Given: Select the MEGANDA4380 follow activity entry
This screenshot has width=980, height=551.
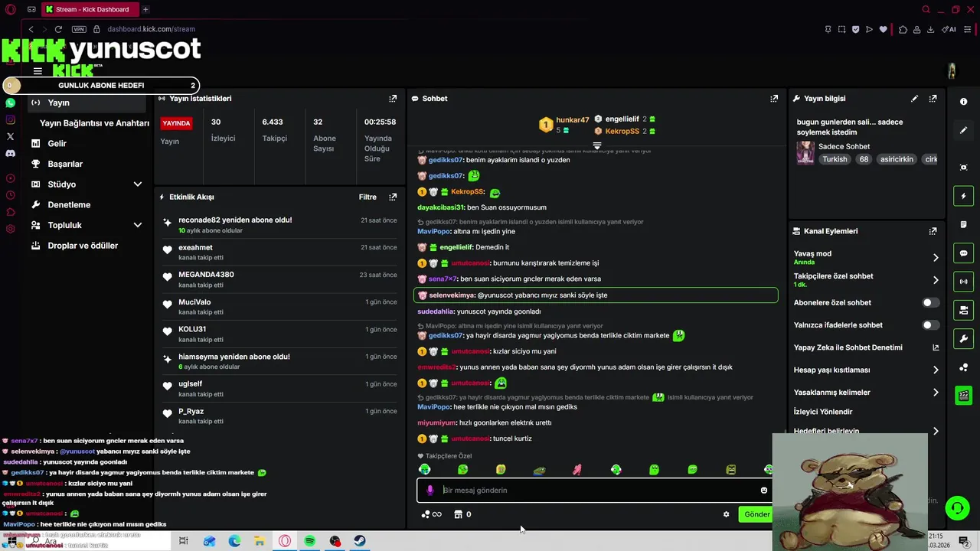Looking at the screenshot, I should 279,279.
